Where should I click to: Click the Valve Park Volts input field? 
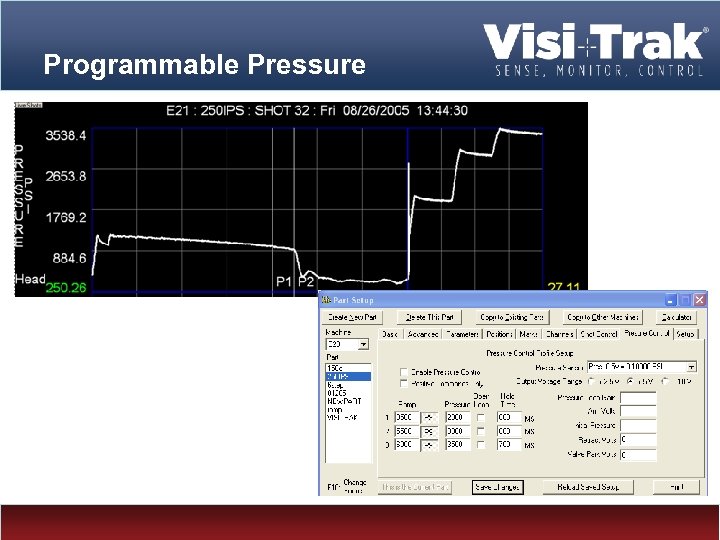(x=638, y=455)
